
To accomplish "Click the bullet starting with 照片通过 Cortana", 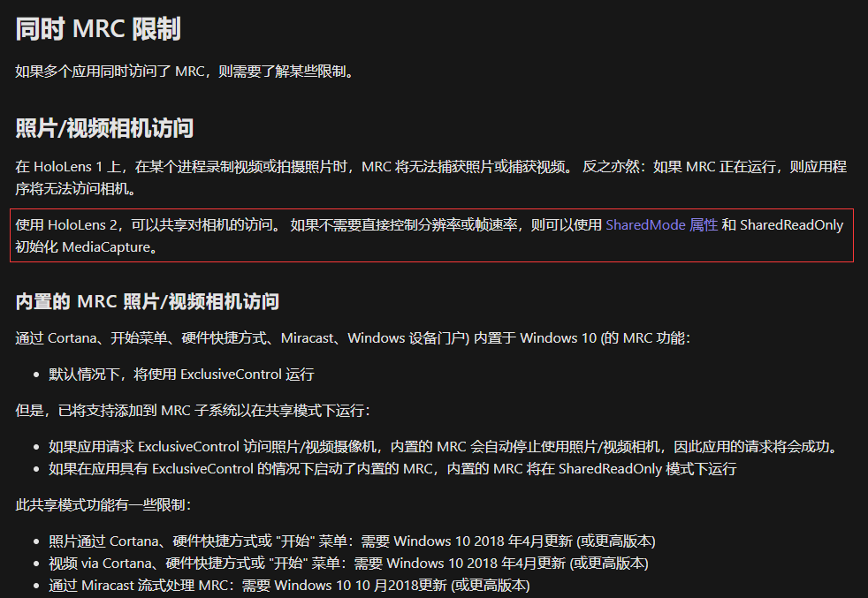I will tap(351, 541).
